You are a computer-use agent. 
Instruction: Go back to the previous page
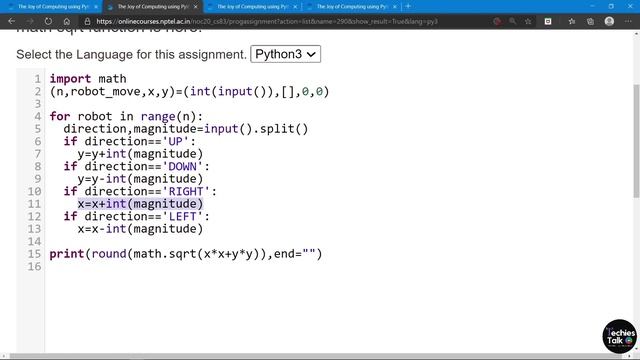pos(11,21)
